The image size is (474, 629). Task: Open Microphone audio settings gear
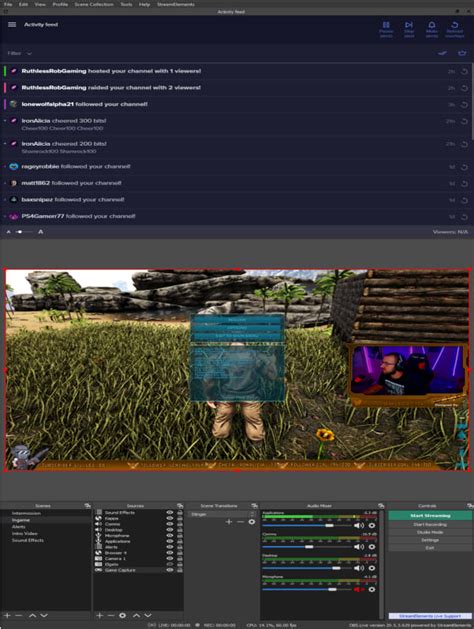(x=372, y=589)
